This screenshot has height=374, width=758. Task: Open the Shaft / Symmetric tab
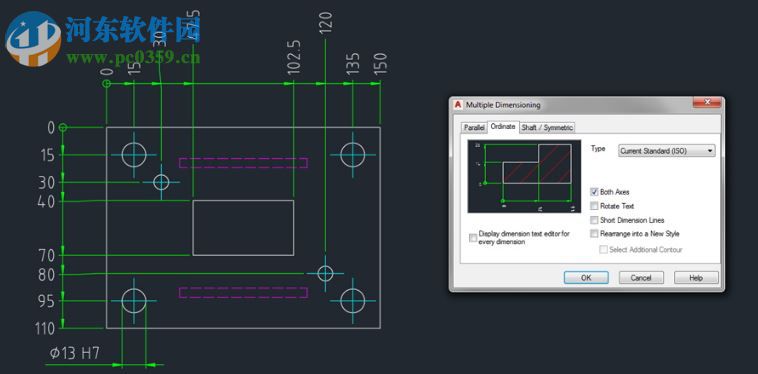547,128
